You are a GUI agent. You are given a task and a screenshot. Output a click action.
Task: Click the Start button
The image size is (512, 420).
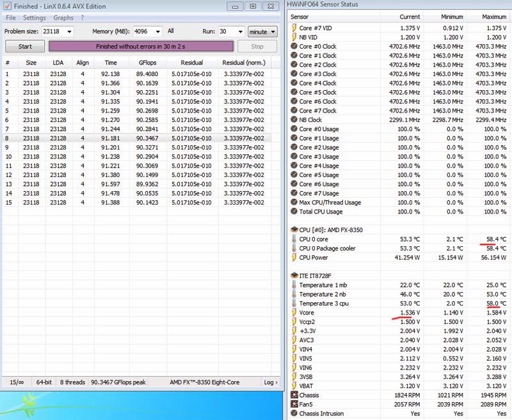[25, 46]
